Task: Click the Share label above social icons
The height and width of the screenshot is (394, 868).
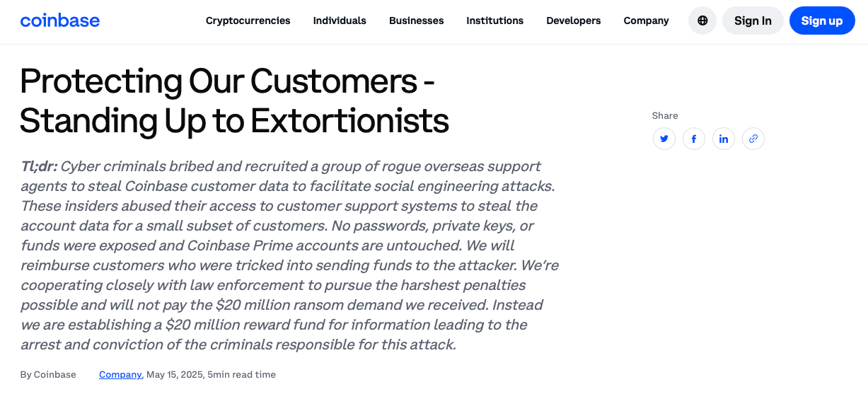Action: (665, 115)
